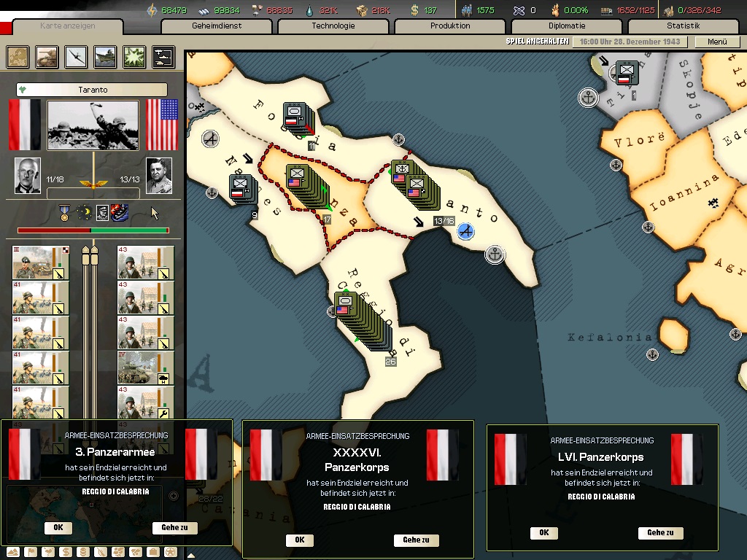Open the land units tank icon
This screenshot has width=747, height=560.
(x=47, y=57)
